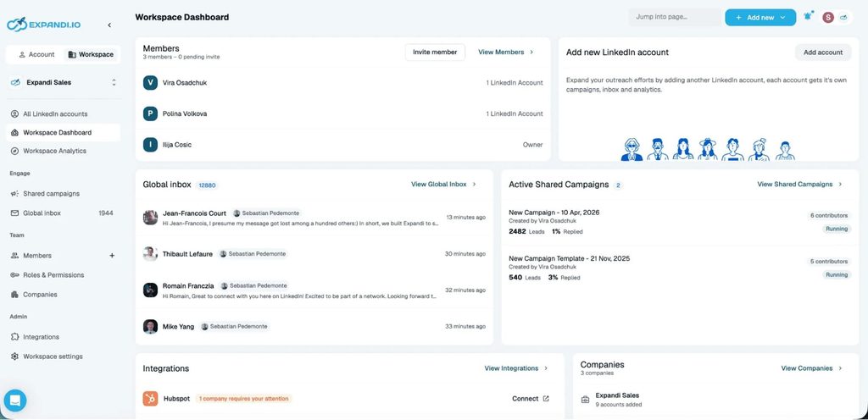Open View Shared Campaigns link
Screen dimensions: 868x420
click(799, 184)
